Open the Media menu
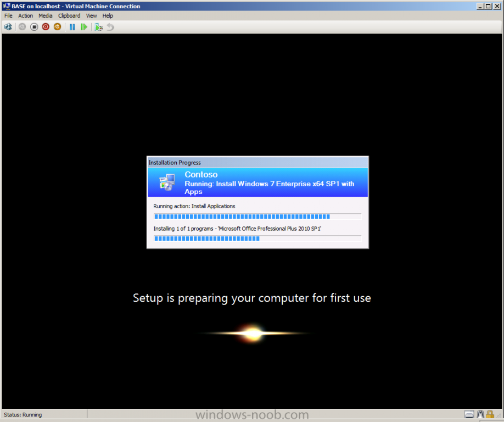Screen dimensions: 504x422 point(46,16)
